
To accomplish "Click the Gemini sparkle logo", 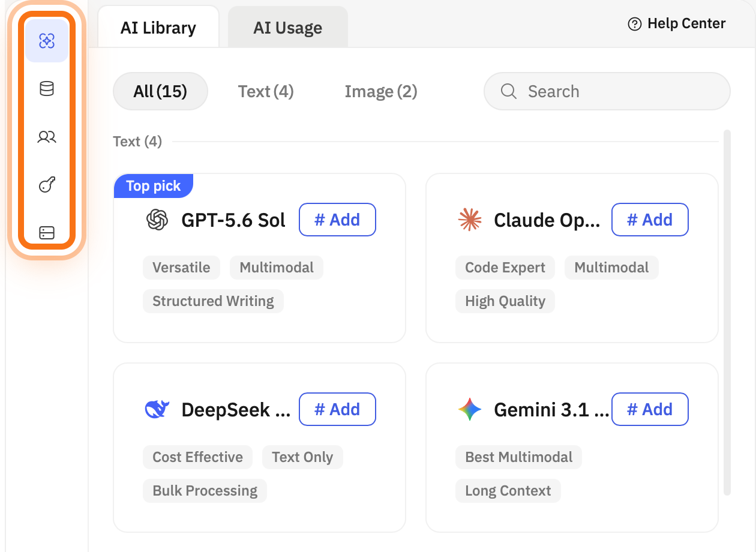I will pos(470,409).
